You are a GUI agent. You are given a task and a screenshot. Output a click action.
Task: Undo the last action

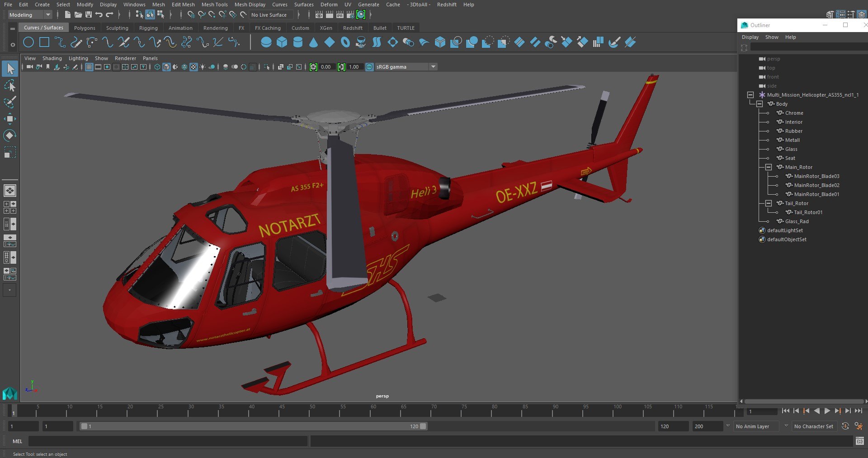(99, 15)
